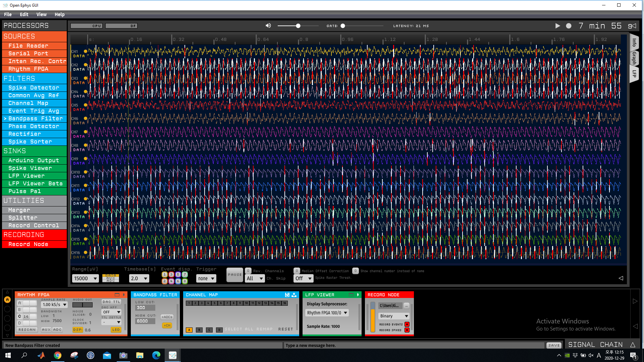
Task: Disable RECORD SPIKES in the Record Node
Action: 407,330
